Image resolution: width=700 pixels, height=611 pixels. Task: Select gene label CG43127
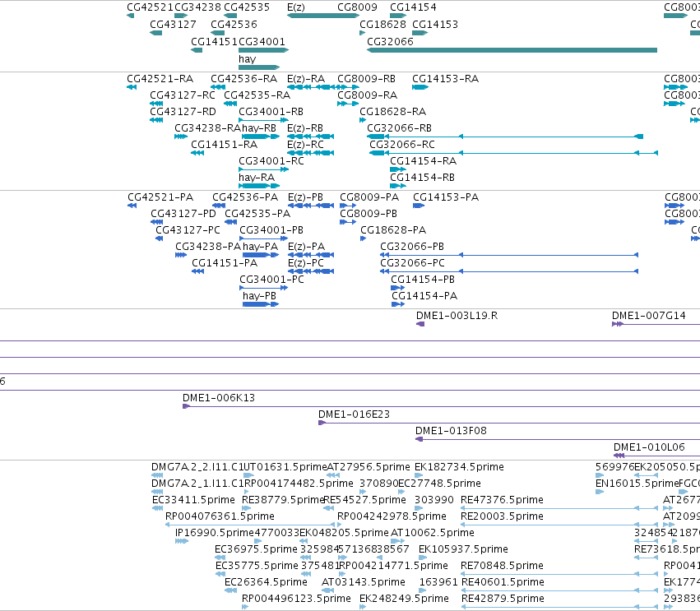(174, 24)
